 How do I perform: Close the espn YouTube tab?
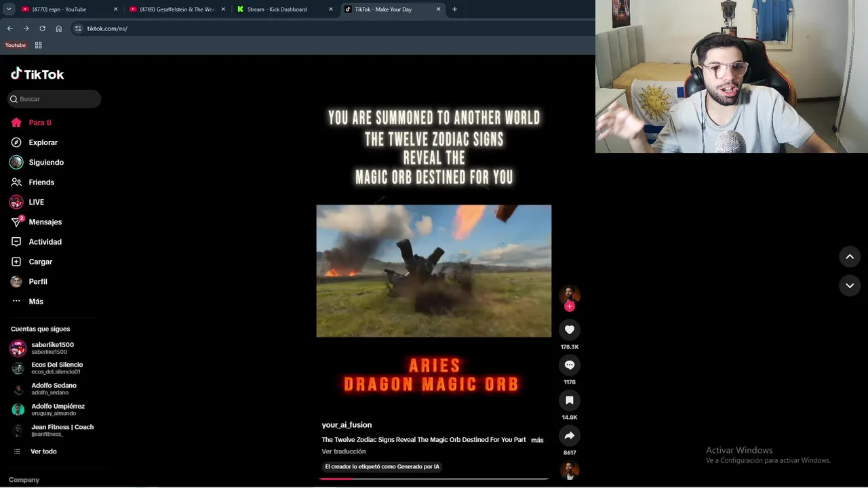pos(115,9)
